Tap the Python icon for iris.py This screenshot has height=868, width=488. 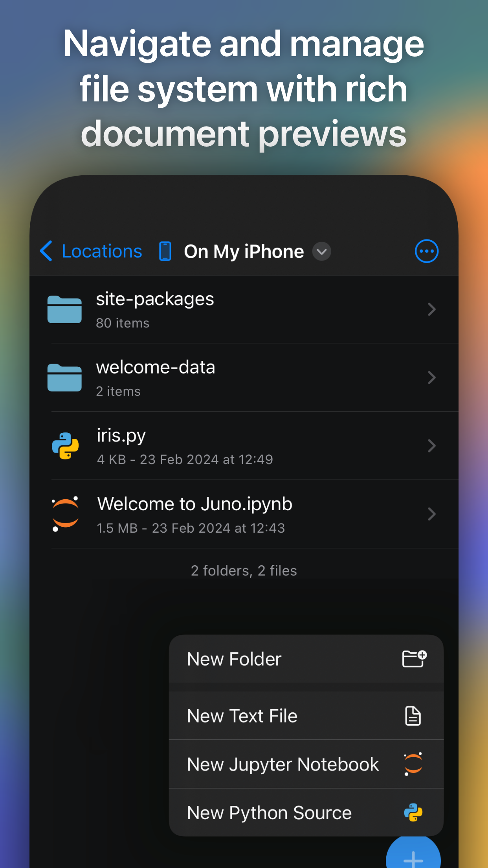click(65, 446)
